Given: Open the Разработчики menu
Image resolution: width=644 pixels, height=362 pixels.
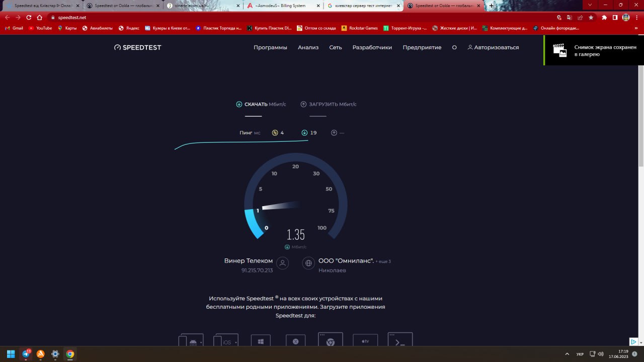Looking at the screenshot, I should pos(372,47).
